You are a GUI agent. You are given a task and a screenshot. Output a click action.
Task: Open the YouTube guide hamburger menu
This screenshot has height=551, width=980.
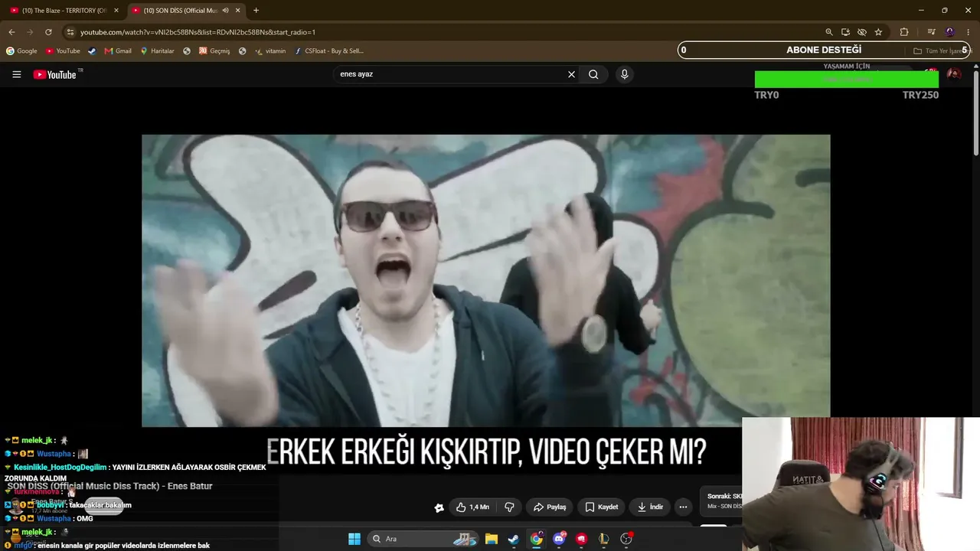click(x=16, y=74)
